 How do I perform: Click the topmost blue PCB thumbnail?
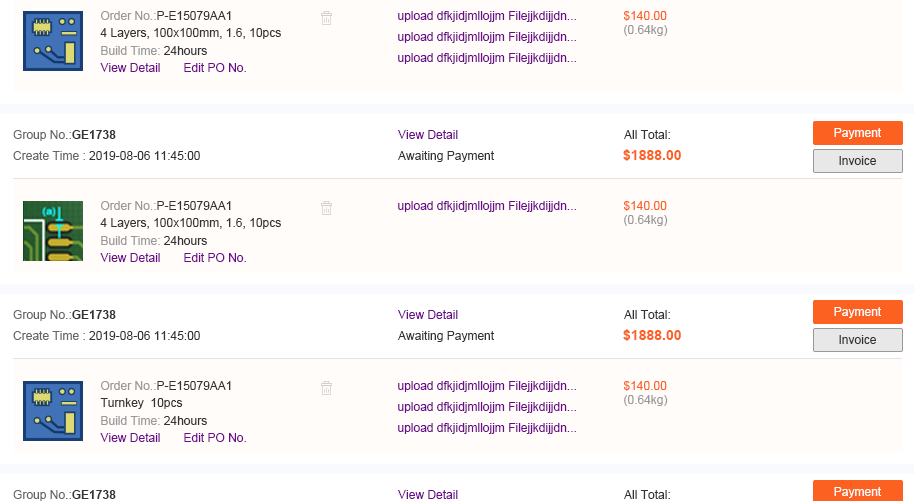[x=53, y=40]
